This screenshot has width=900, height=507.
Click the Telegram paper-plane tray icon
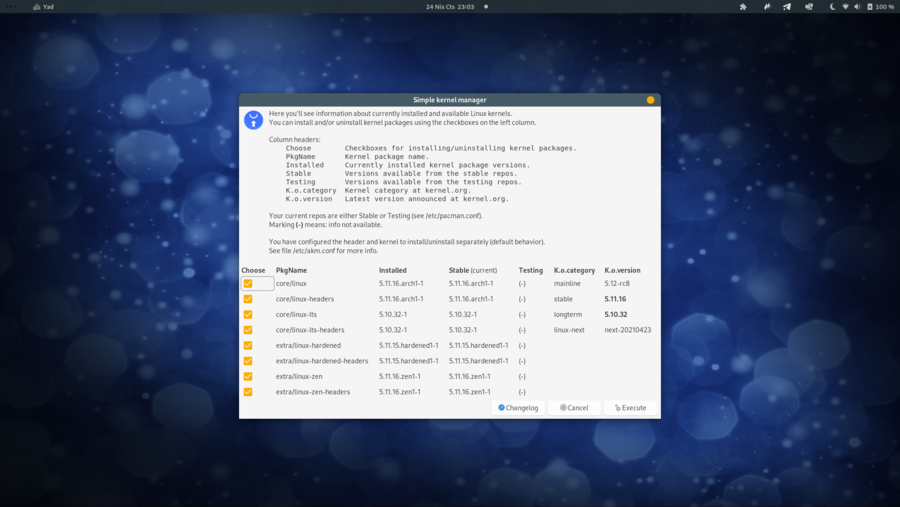point(787,7)
